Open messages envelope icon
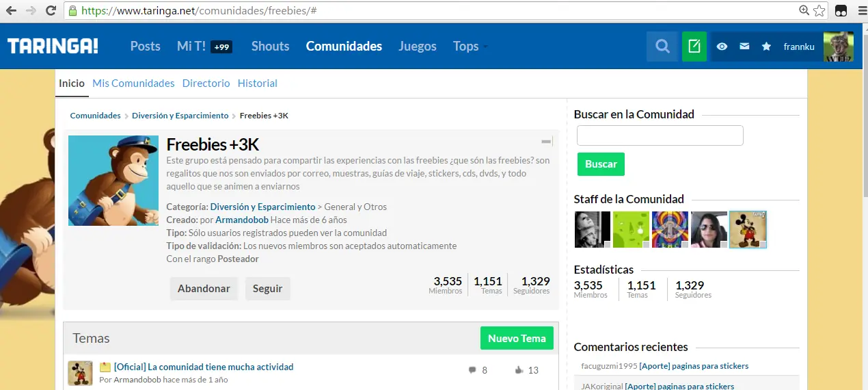Viewport: 868px width, 390px height. click(x=744, y=47)
